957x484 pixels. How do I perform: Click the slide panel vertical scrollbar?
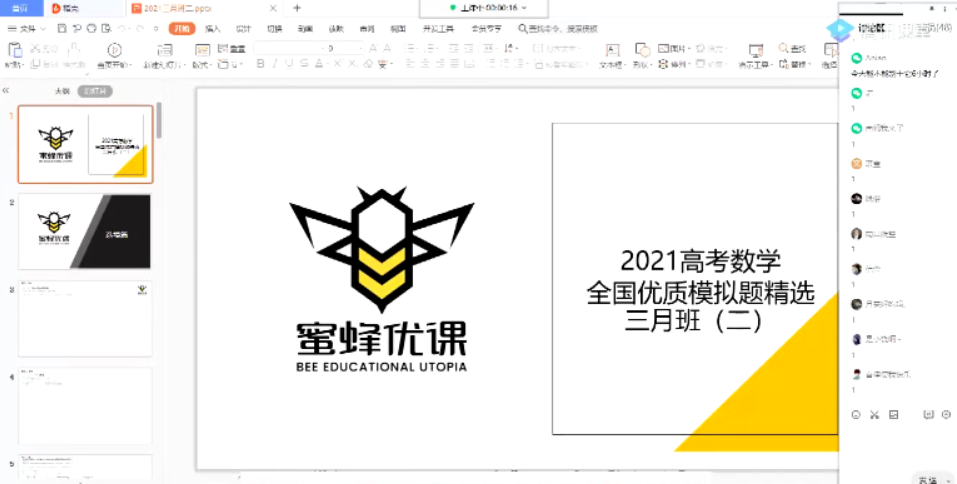coord(159,120)
